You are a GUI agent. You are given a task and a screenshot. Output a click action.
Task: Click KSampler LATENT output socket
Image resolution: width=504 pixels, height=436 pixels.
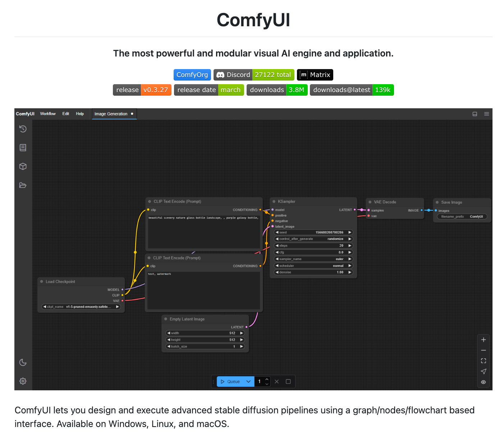pyautogui.click(x=355, y=210)
